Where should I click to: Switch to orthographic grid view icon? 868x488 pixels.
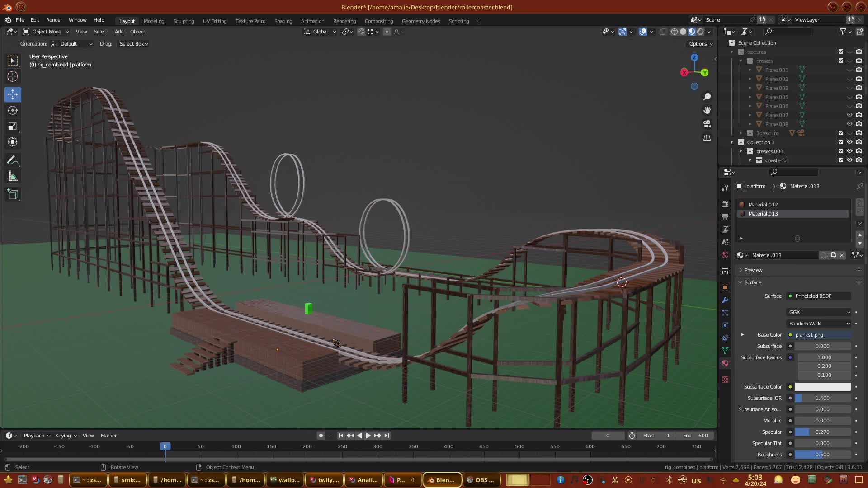707,138
